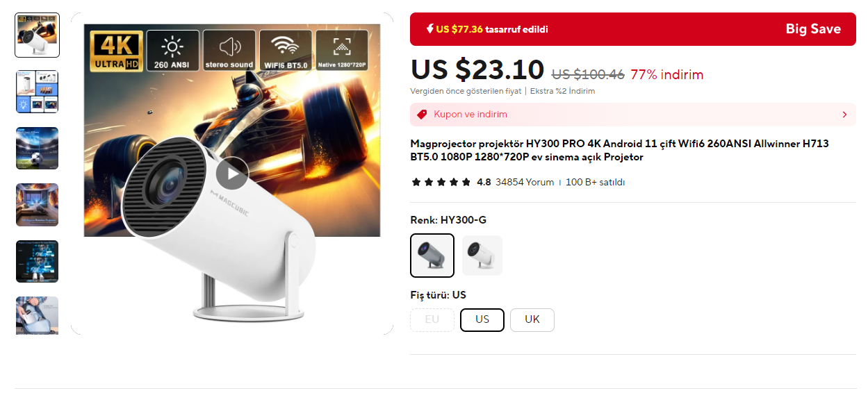
Task: Open the 34854 Yorum reviews link
Action: click(x=525, y=183)
